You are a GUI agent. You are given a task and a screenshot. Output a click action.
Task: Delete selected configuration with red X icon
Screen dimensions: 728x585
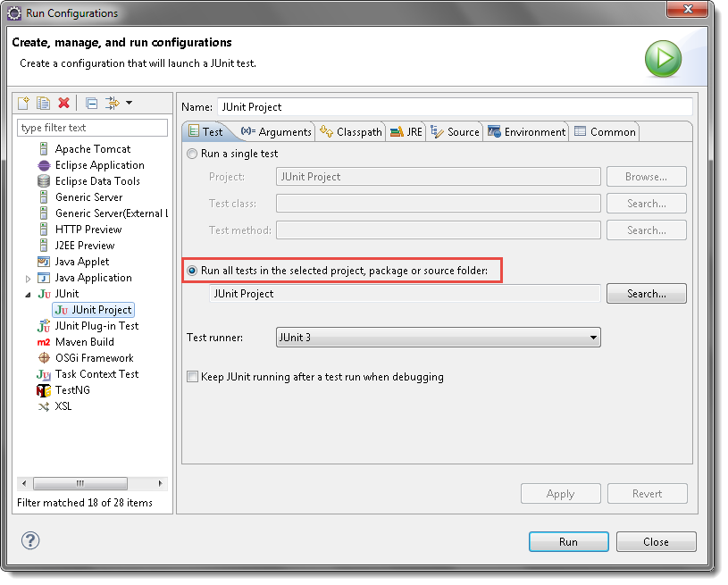pos(63,103)
